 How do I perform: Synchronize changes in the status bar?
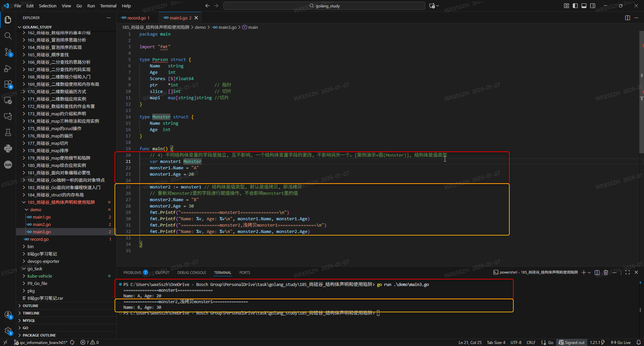click(72, 343)
